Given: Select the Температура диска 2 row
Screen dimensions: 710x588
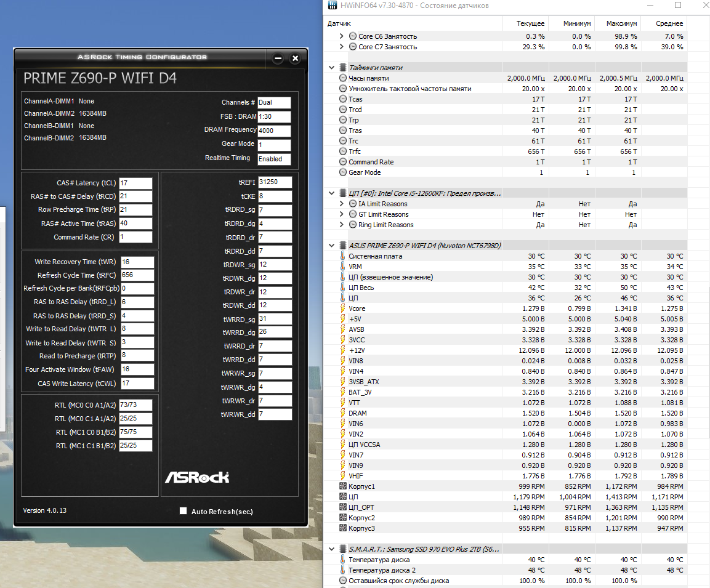Looking at the screenshot, I should coord(506,570).
